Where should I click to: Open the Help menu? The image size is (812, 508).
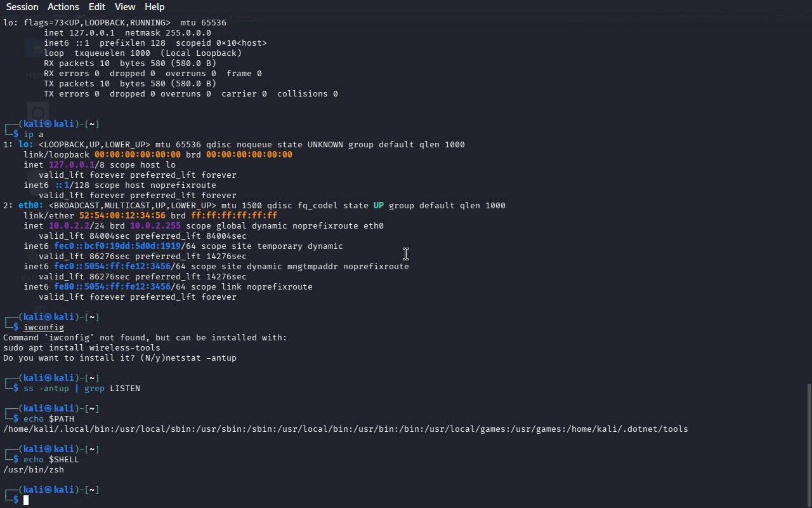click(155, 7)
